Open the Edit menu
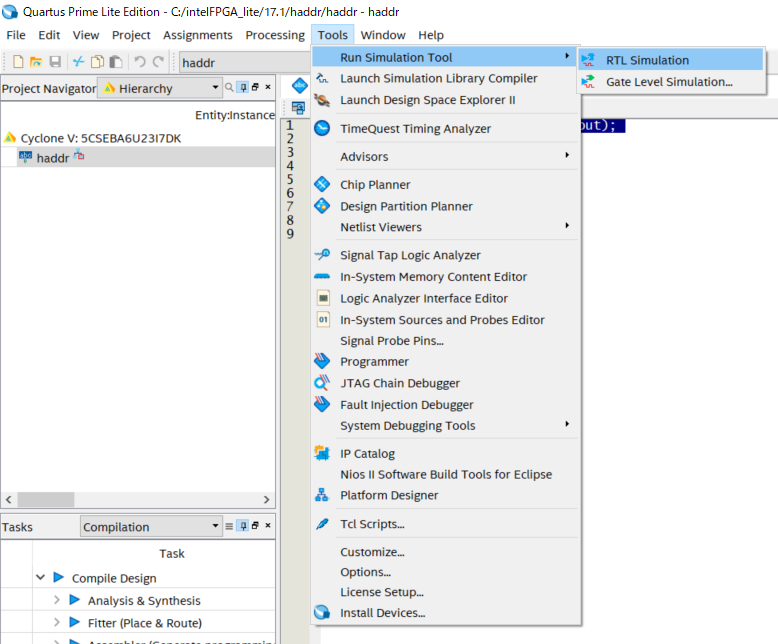This screenshot has width=778, height=644. pos(49,35)
